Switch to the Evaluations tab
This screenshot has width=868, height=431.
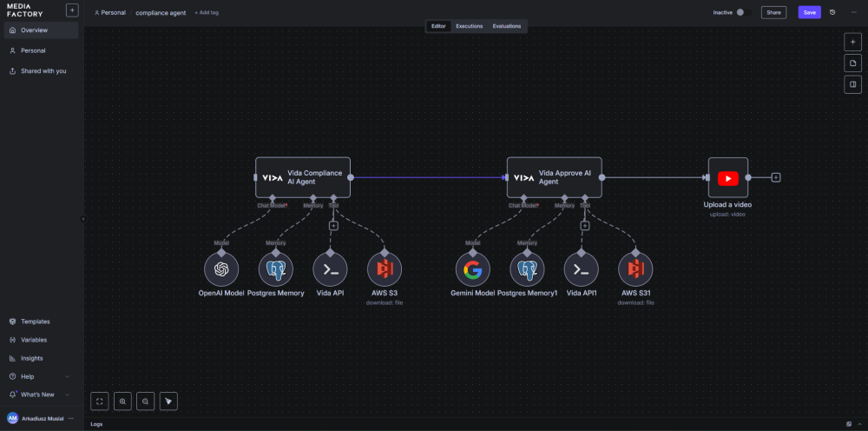tap(507, 26)
